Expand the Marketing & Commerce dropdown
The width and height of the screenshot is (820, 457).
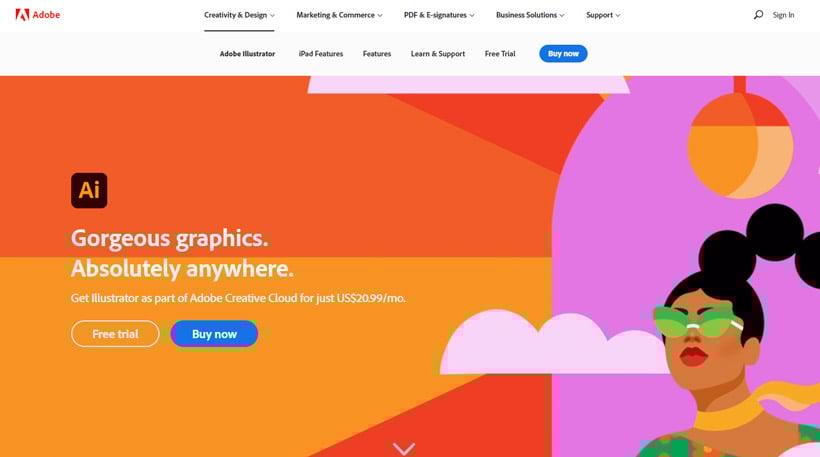coord(339,15)
